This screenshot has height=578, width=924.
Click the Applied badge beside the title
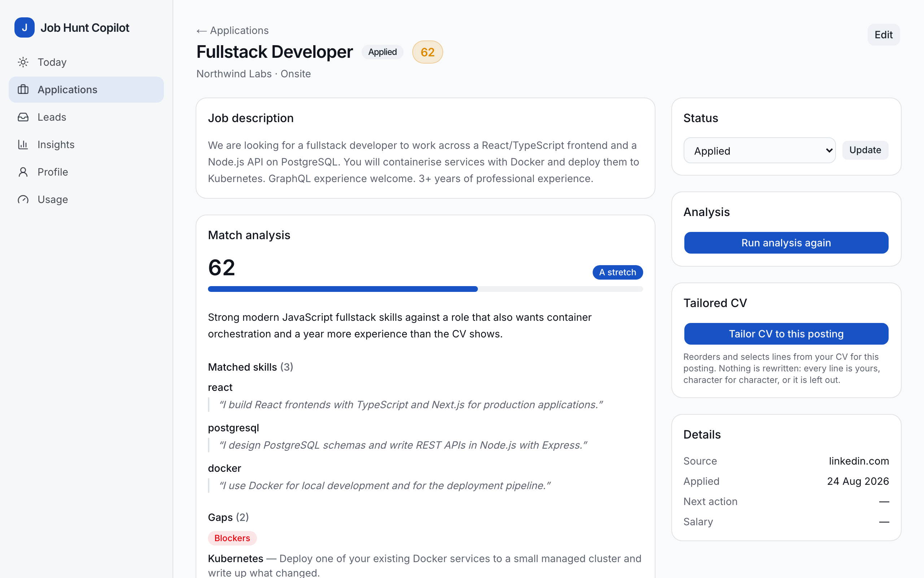point(383,52)
